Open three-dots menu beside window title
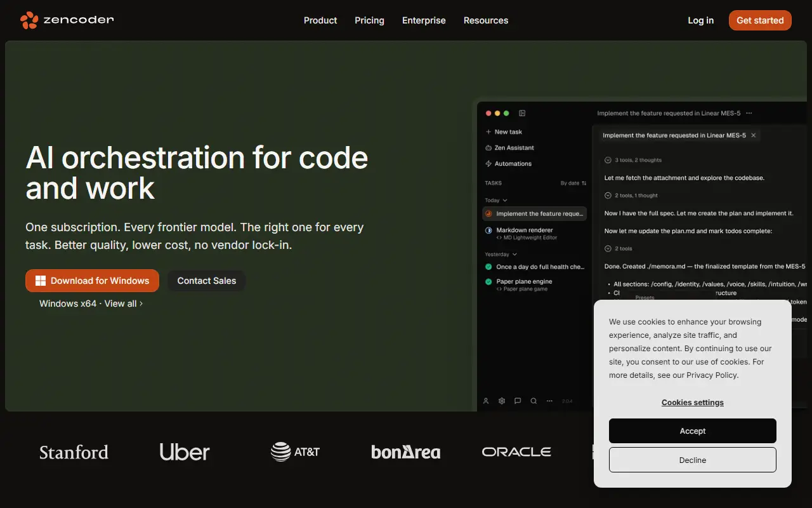812x508 pixels. pos(749,113)
